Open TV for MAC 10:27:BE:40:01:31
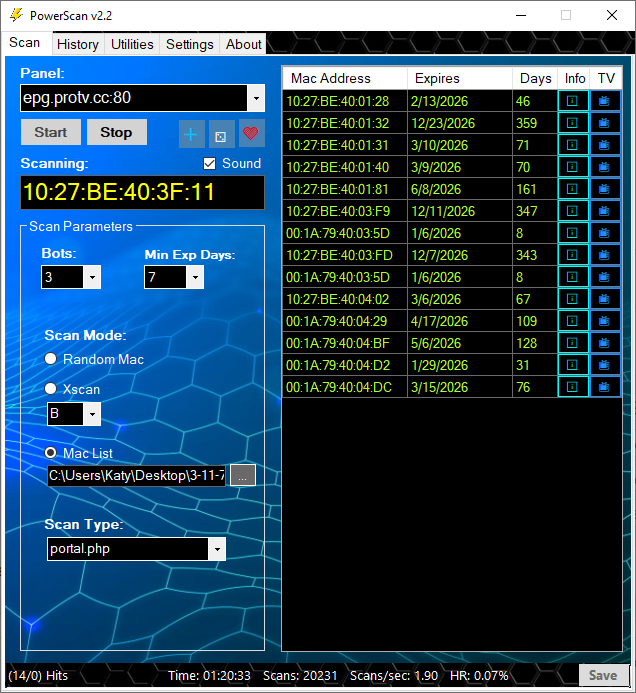The image size is (636, 693). 605,145
